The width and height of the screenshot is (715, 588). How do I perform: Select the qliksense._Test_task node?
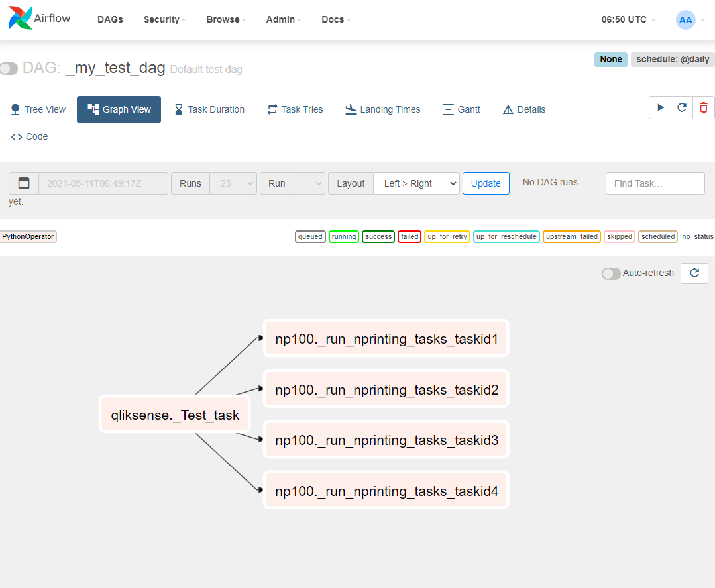click(175, 415)
